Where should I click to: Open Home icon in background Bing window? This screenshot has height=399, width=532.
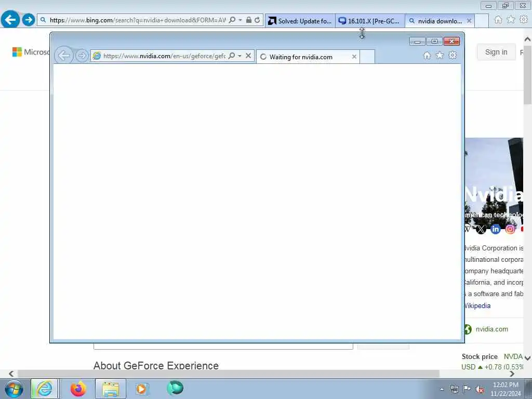click(x=498, y=20)
